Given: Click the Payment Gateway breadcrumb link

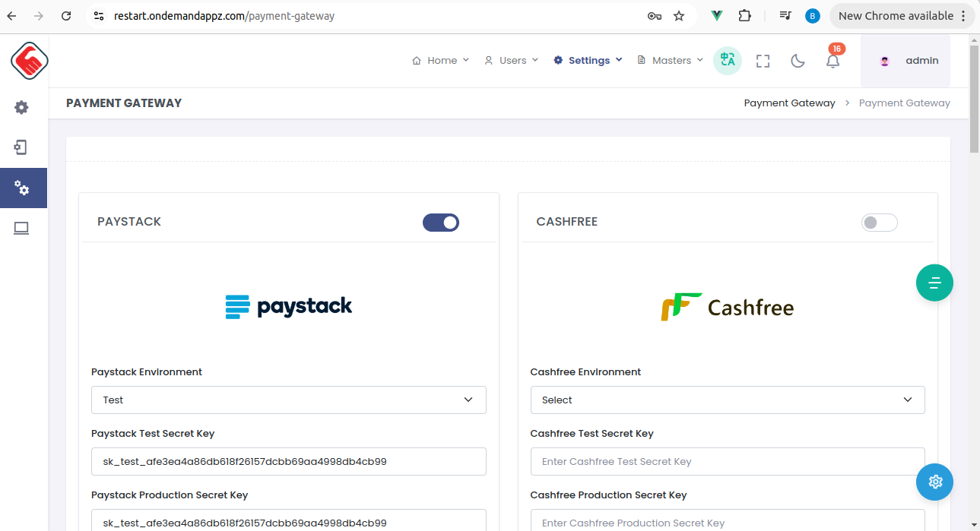Looking at the screenshot, I should [789, 103].
